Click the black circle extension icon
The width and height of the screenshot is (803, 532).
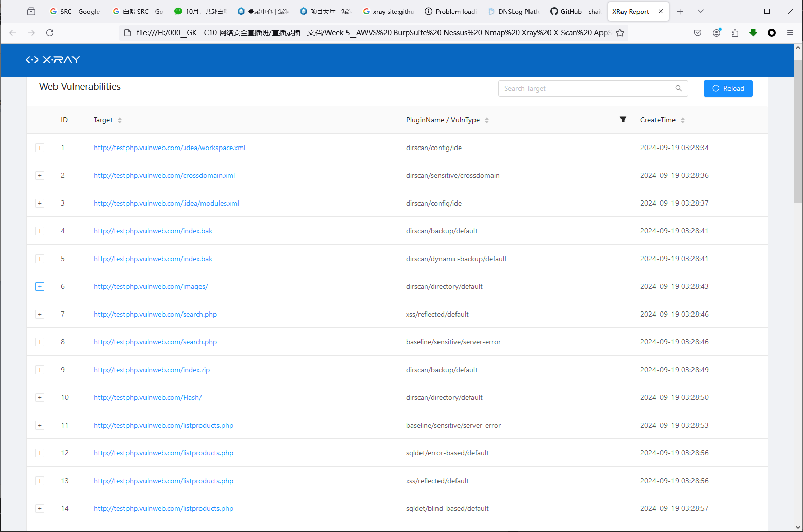[772, 33]
